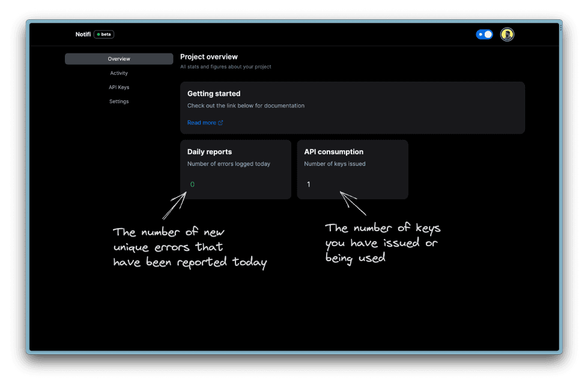
Task: Select the keys issued value 1
Action: [x=308, y=184]
